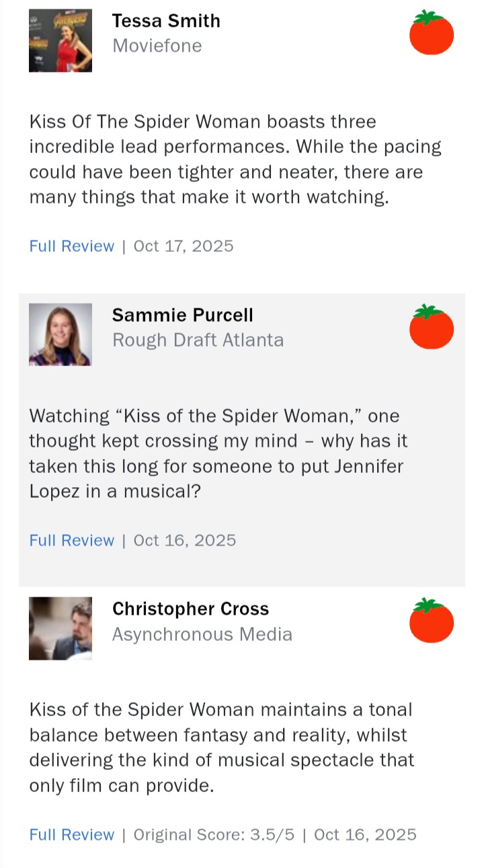Visit the Rough Draft Atlanta publication
484x868 pixels.
[198, 340]
